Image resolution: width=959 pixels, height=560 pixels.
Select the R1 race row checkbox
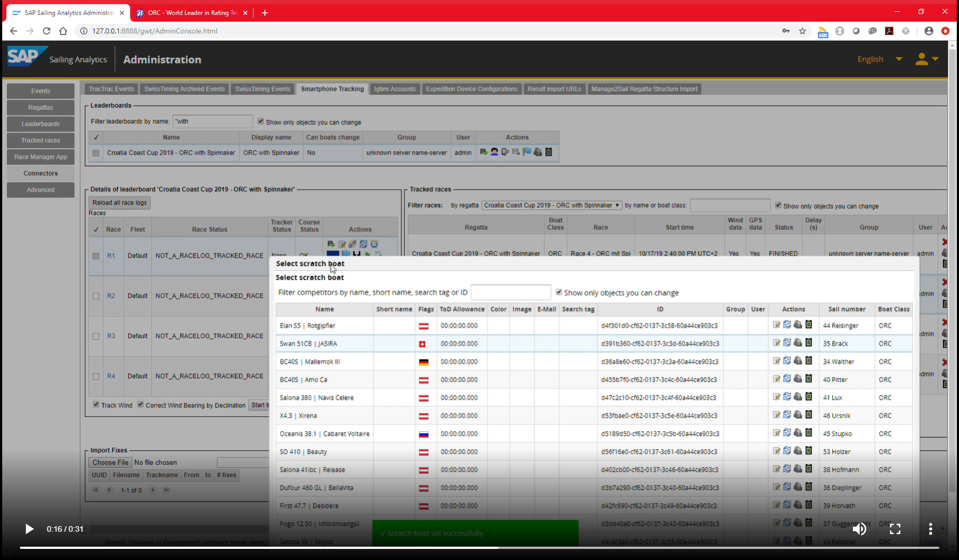click(x=96, y=256)
